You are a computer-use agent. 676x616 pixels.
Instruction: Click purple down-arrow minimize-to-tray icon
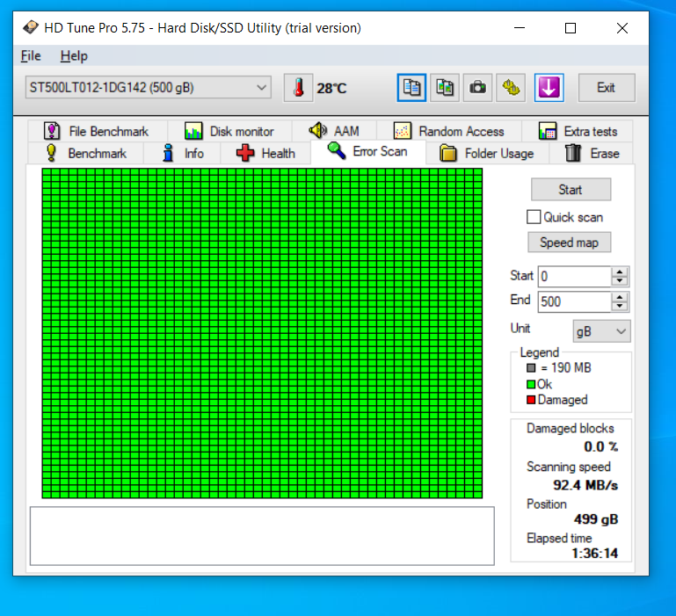549,88
